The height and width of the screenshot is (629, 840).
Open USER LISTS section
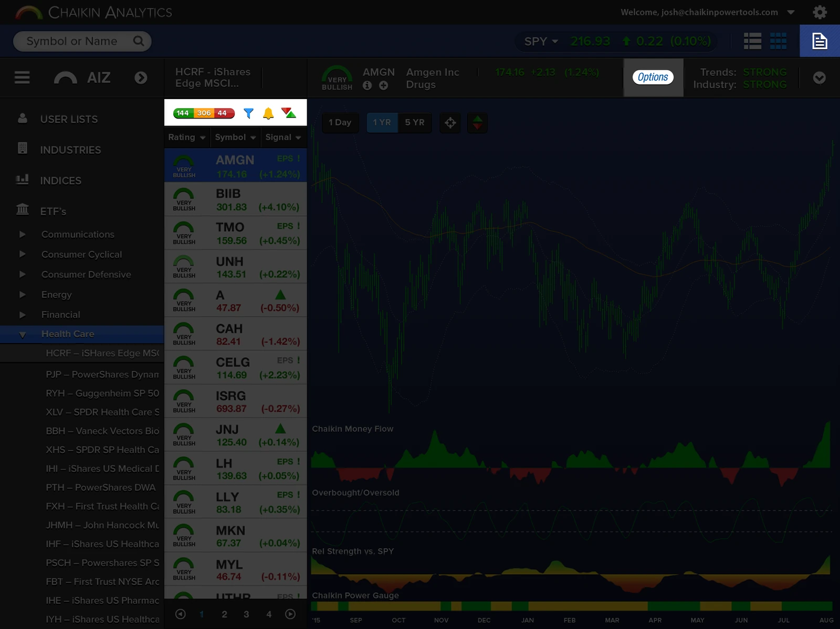(69, 119)
